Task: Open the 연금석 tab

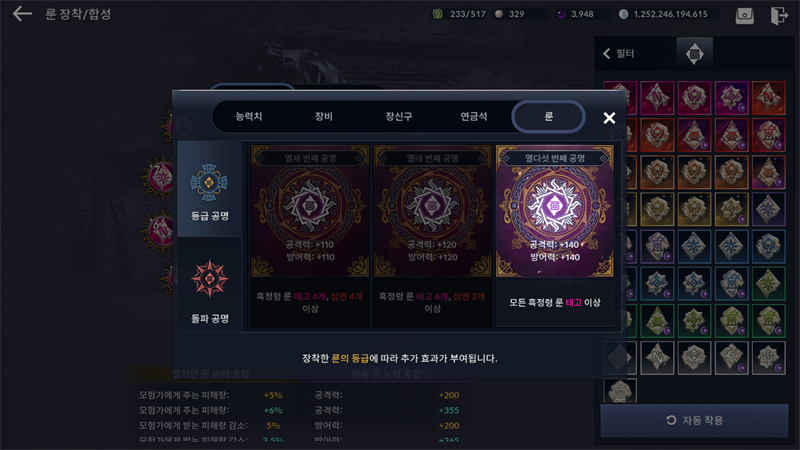Action: click(x=473, y=116)
